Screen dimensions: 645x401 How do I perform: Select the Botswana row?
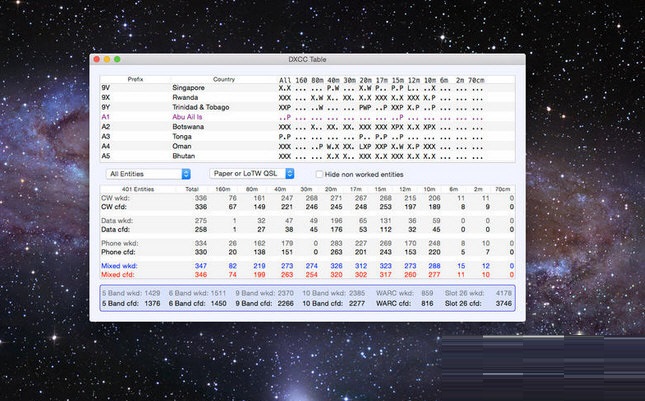(307, 127)
